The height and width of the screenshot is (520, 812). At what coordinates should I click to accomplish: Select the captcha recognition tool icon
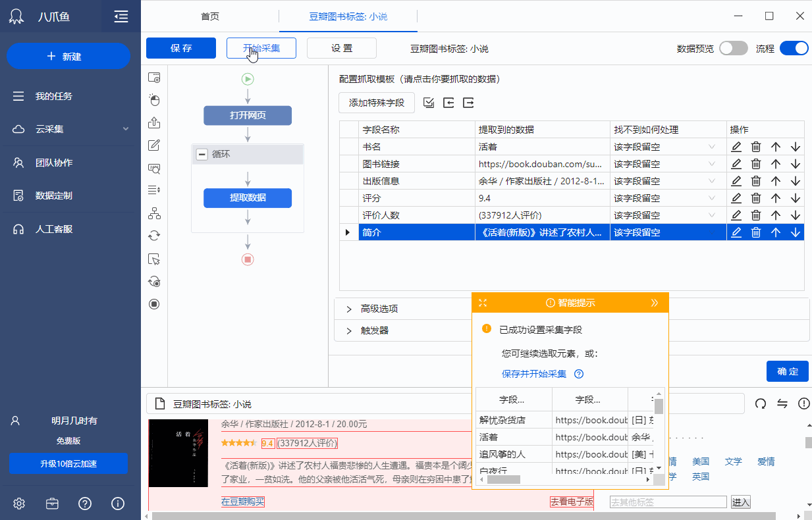coord(154,169)
